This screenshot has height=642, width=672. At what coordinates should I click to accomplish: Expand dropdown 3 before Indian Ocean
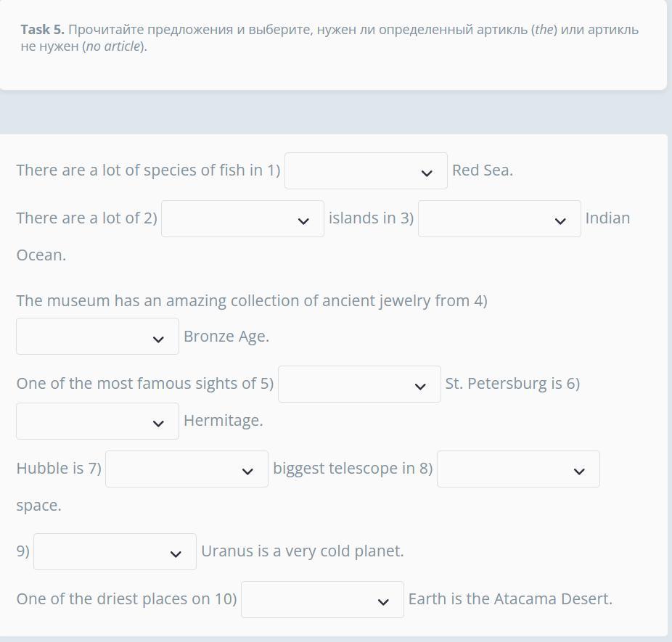click(x=499, y=218)
